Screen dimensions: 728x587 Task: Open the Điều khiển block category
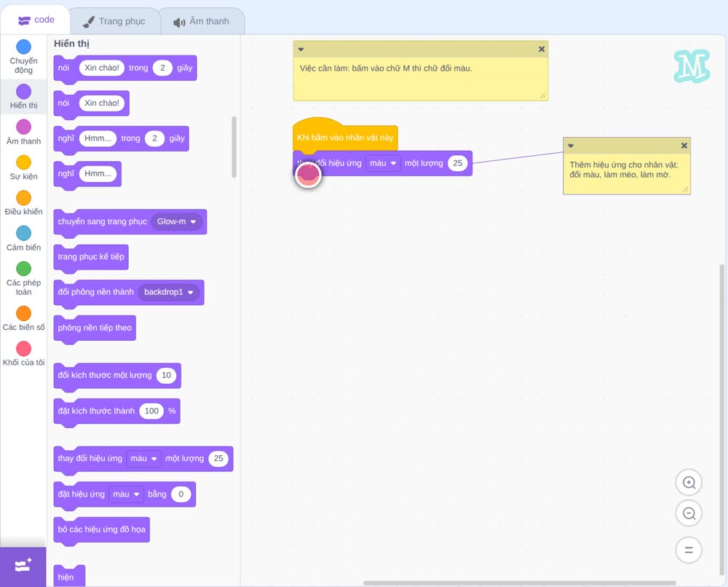pyautogui.click(x=24, y=203)
